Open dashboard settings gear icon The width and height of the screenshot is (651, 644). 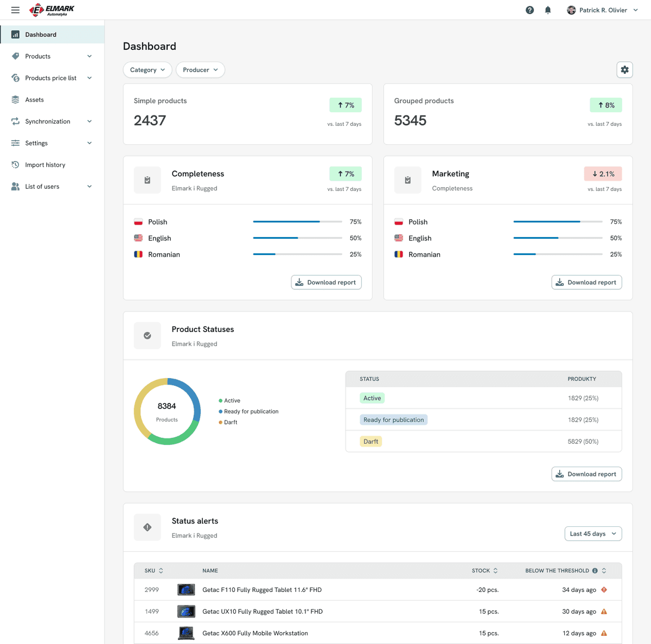pos(625,69)
